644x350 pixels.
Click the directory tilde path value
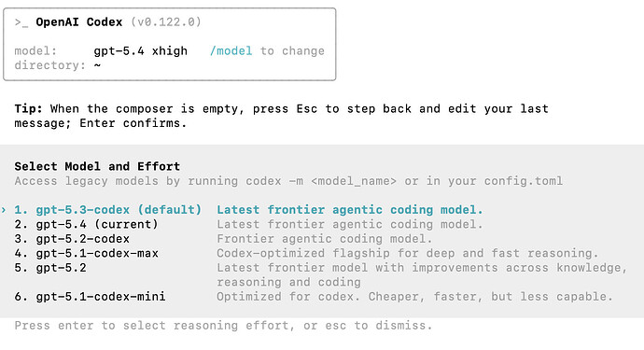click(97, 65)
